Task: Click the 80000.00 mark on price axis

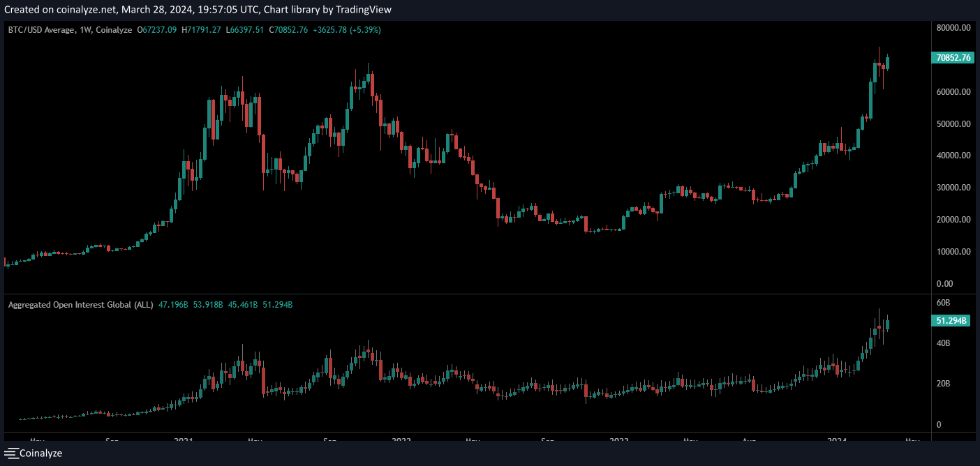Action: (953, 28)
